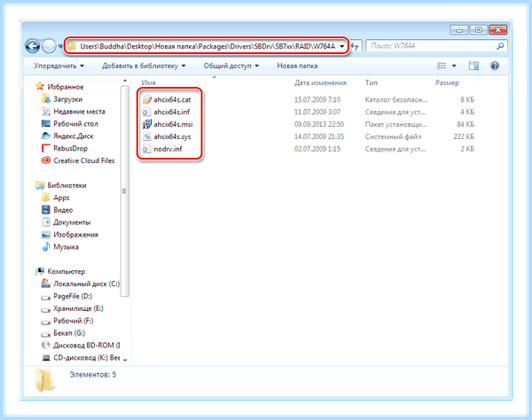Open the Музыка library
Screen dimensions: 532x420
click(60, 247)
